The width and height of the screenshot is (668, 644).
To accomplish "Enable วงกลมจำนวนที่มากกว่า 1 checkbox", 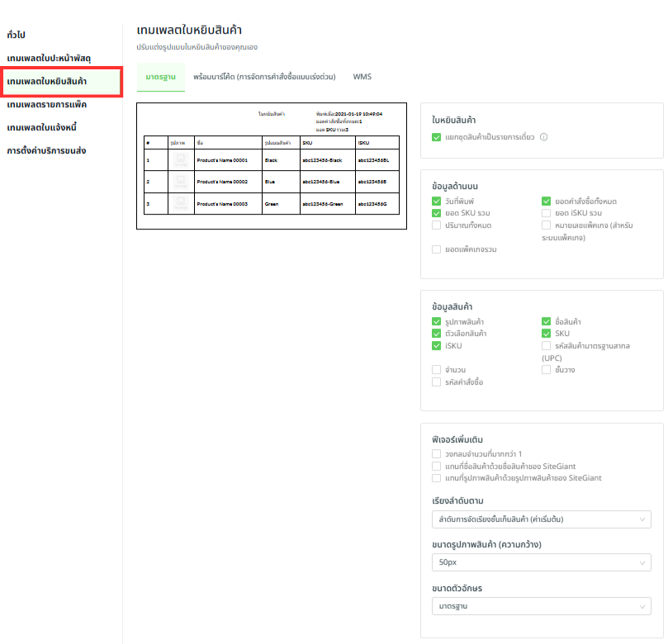I will click(436, 454).
